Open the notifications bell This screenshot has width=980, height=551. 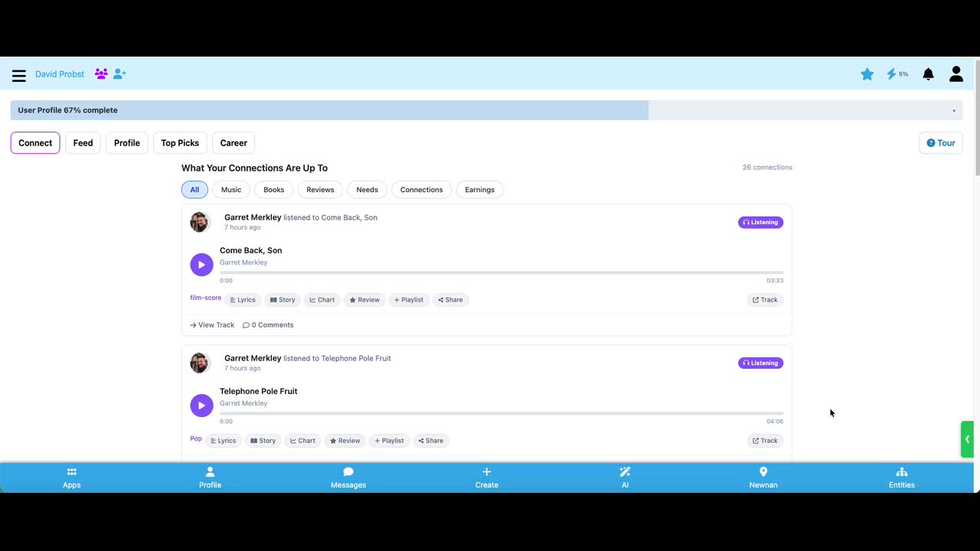[928, 74]
